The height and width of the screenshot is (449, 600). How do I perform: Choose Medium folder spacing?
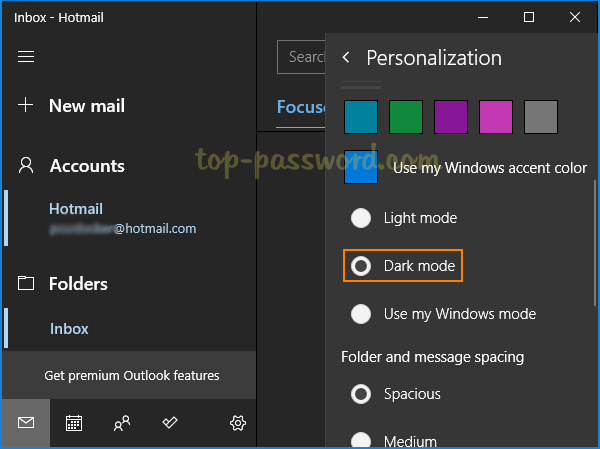tap(361, 440)
